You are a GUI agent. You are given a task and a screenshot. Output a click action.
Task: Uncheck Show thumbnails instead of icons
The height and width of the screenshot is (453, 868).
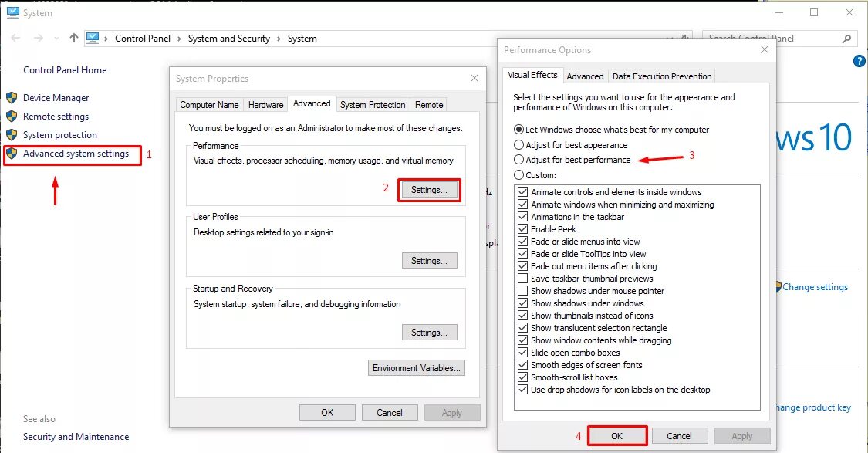click(522, 316)
